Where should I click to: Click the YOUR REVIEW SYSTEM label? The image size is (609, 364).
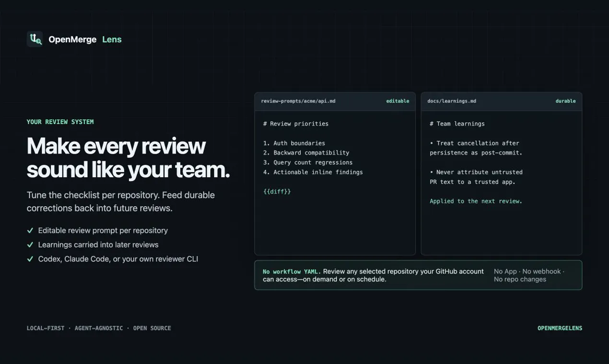(x=60, y=122)
